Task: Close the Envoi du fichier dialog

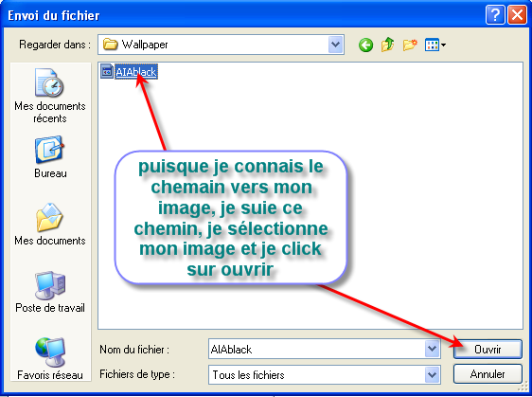Action: 517,15
